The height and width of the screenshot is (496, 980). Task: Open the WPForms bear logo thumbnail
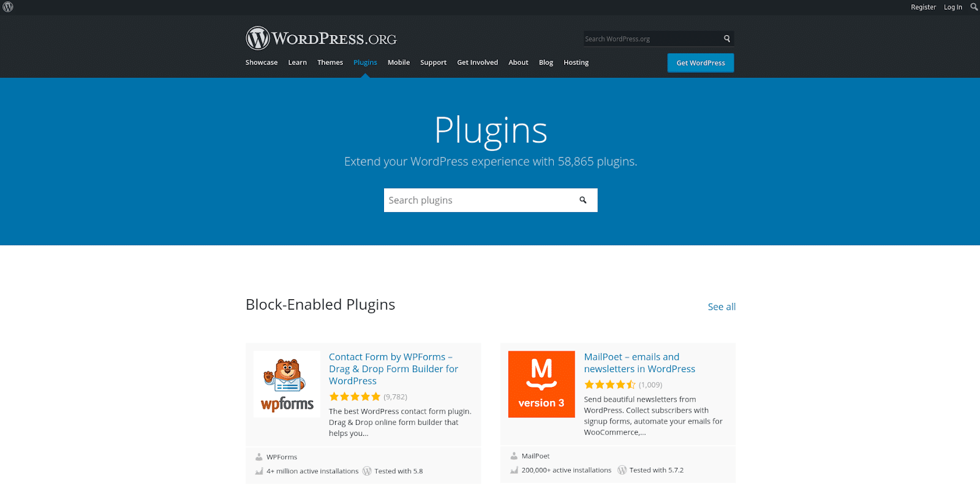click(287, 384)
